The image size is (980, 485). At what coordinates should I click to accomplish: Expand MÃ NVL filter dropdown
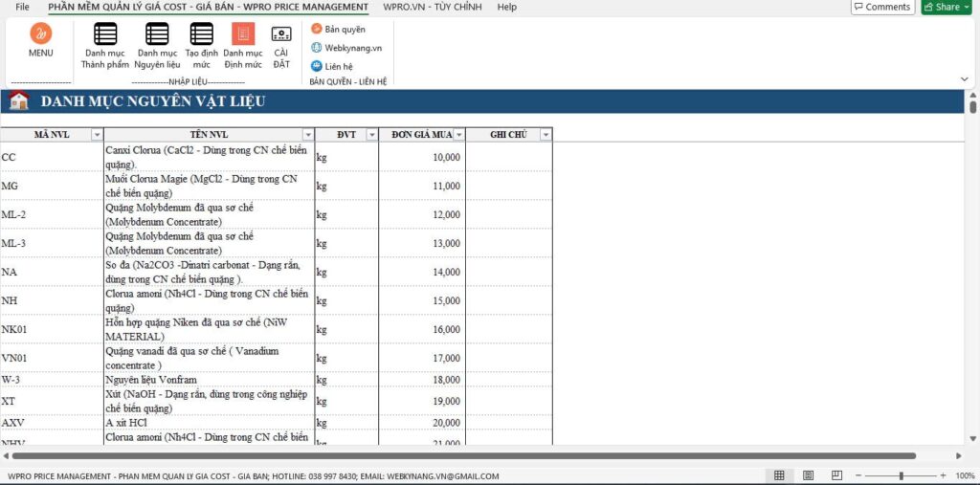(97, 135)
